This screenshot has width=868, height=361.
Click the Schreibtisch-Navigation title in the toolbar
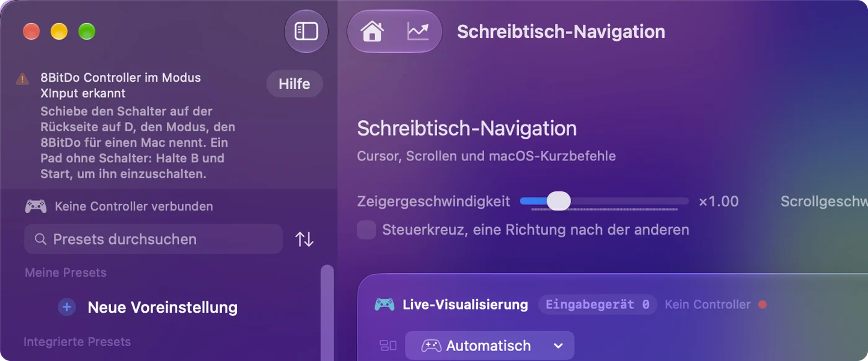click(x=561, y=32)
